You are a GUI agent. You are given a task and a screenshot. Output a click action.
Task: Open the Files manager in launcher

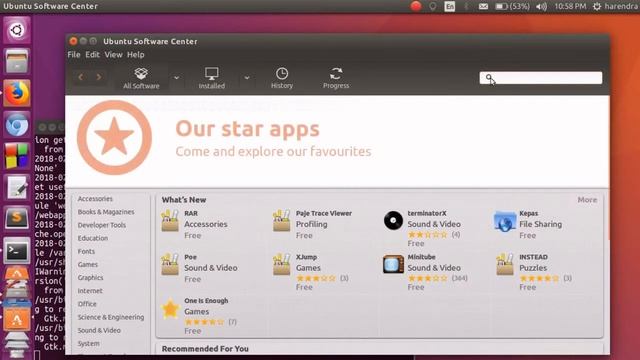pyautogui.click(x=17, y=61)
